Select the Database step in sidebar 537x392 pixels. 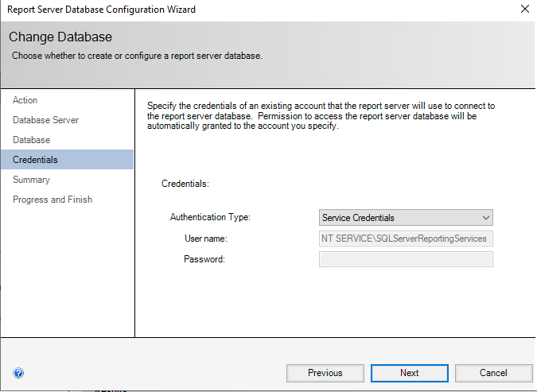click(x=31, y=140)
